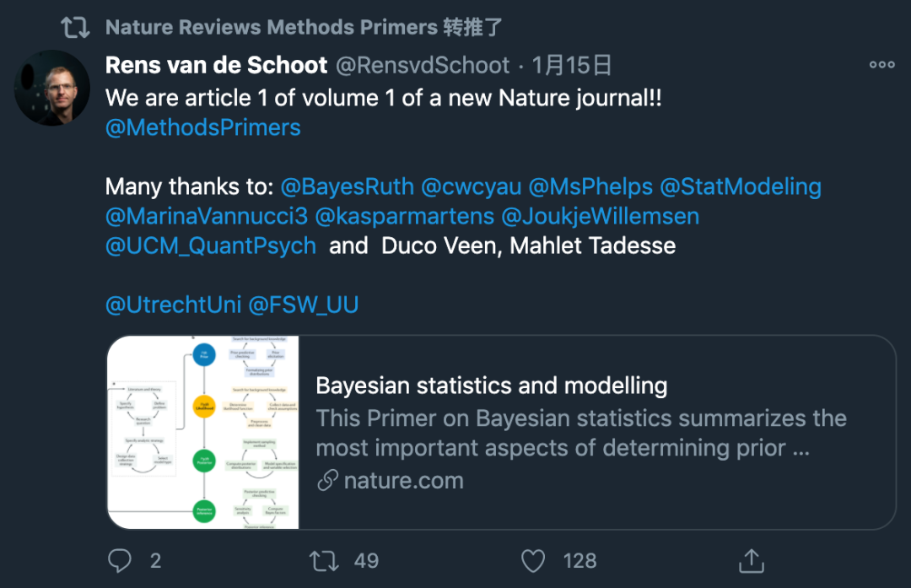Viewport: 911px width, 588px height.
Task: Visit the @StatModeling profile mention
Action: [740, 186]
